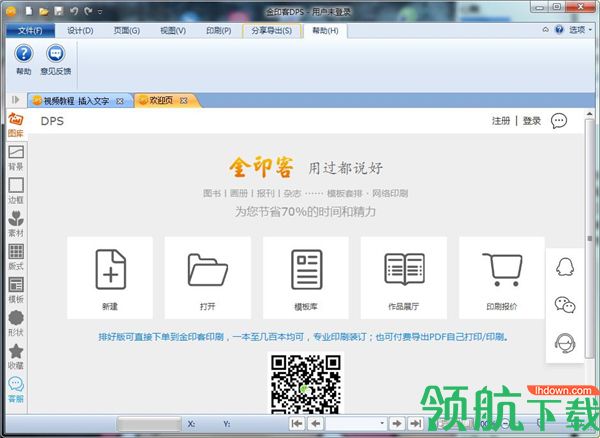
Task: Click the QQ penguin contact icon
Action: point(565,267)
